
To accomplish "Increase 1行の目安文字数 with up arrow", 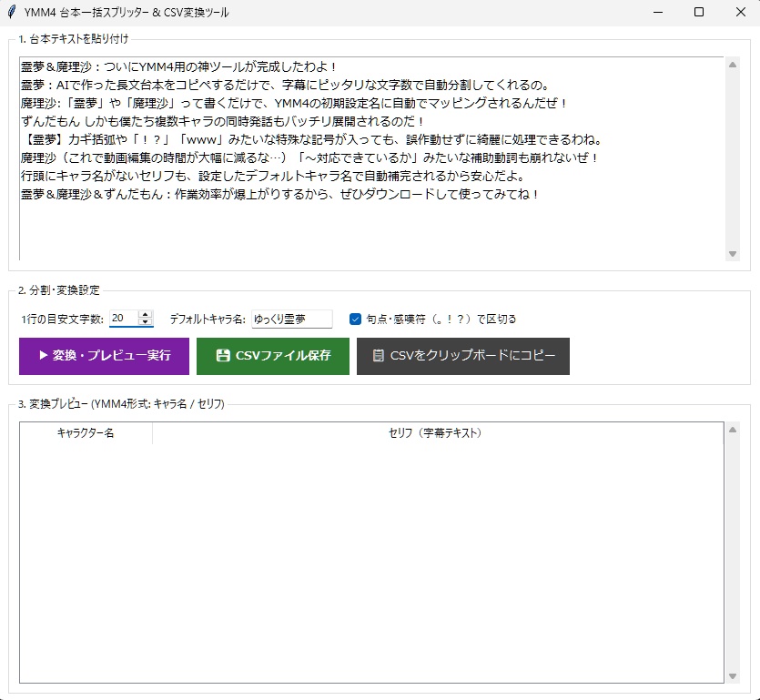I will [x=145, y=315].
